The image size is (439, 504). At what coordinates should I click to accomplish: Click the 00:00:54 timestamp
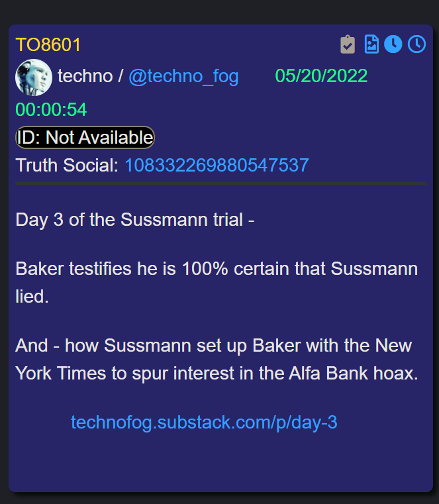51,109
